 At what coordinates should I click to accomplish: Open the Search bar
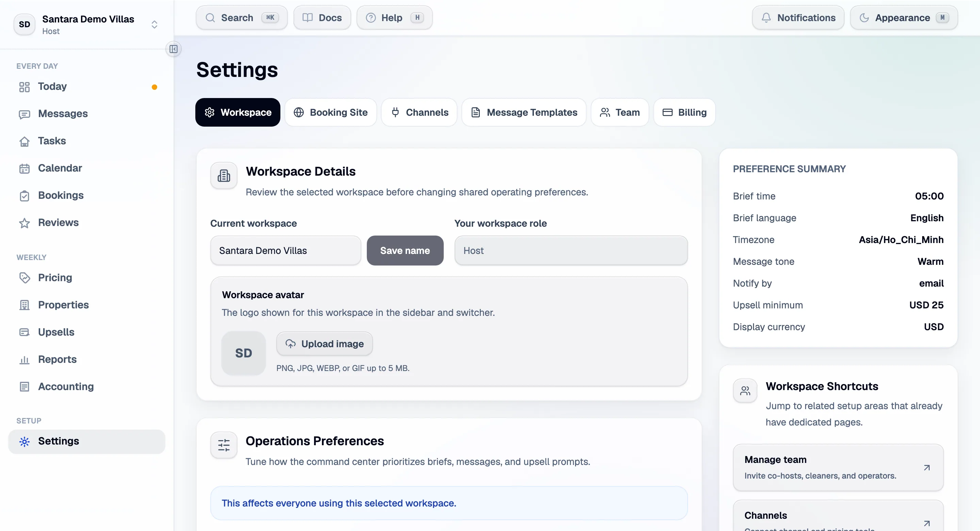242,17
